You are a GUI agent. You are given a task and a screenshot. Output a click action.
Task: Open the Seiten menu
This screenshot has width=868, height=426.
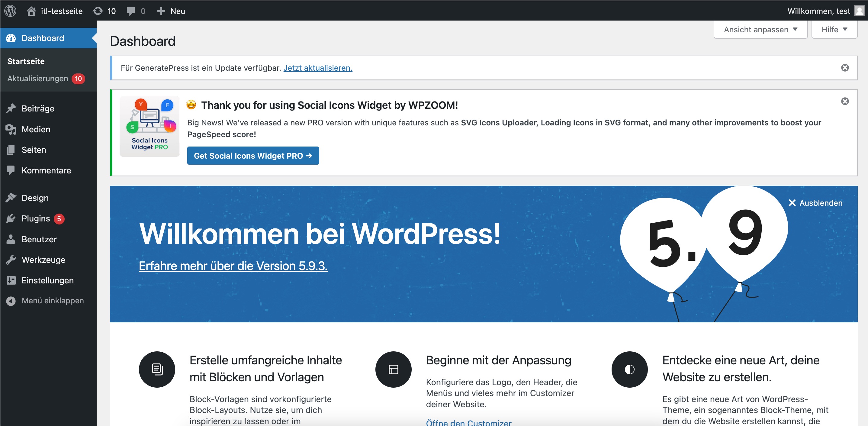coord(48,150)
